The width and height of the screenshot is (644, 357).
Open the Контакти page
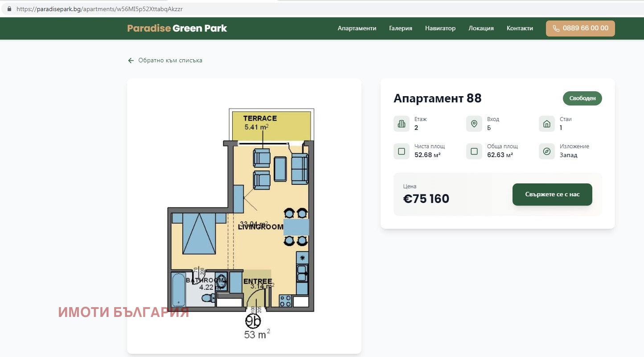[x=520, y=28]
